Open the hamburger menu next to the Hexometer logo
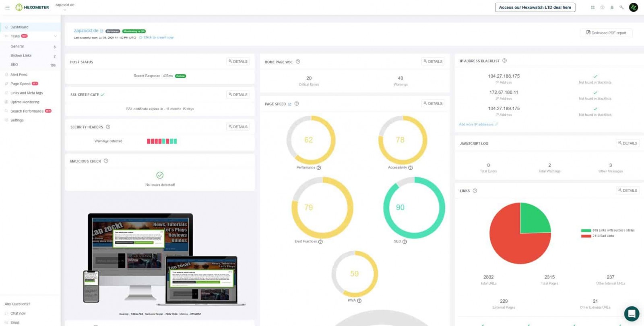Image resolution: width=644 pixels, height=326 pixels. [7, 7]
